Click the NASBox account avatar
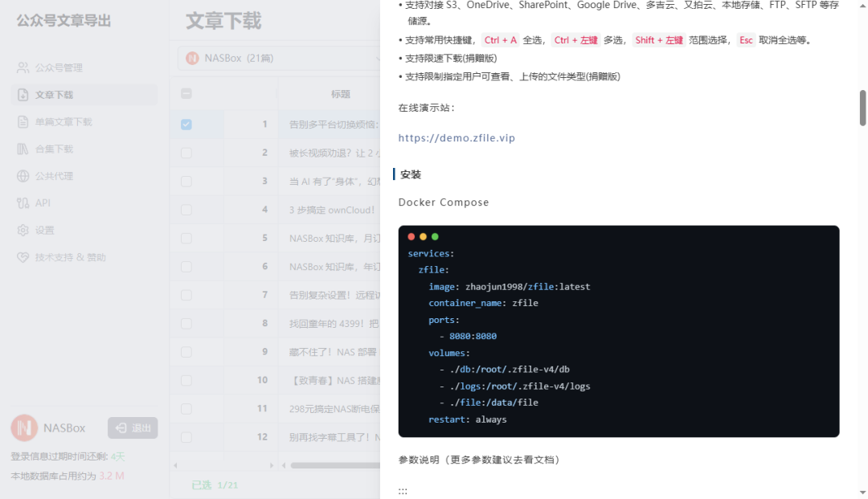The width and height of the screenshot is (868, 499). (24, 427)
